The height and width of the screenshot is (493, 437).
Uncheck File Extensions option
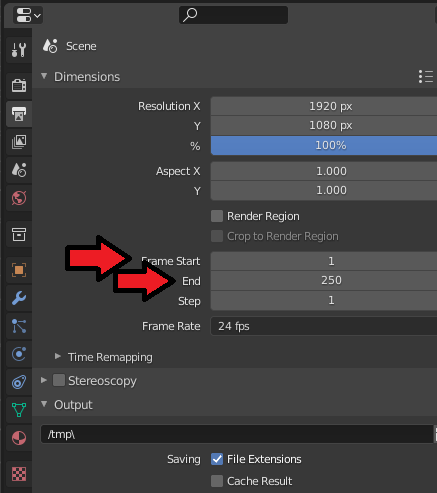217,459
